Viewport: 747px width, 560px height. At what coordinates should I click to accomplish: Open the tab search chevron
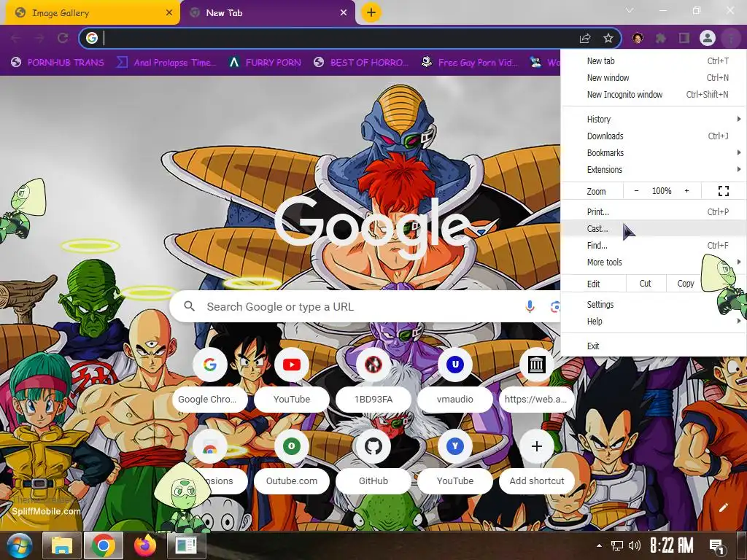(630, 10)
